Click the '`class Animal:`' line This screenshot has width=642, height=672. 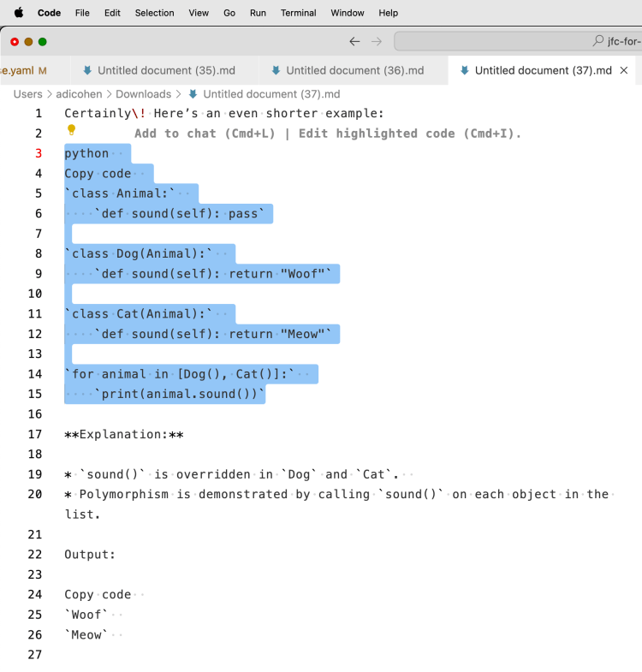pos(120,193)
